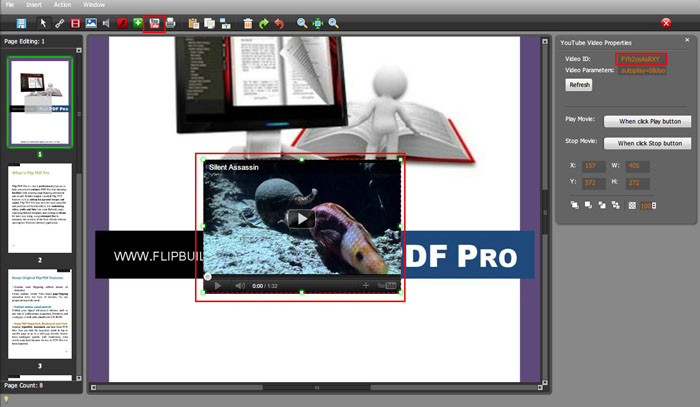
Task: Close YouTube Video Properties panel
Action: pyautogui.click(x=687, y=40)
